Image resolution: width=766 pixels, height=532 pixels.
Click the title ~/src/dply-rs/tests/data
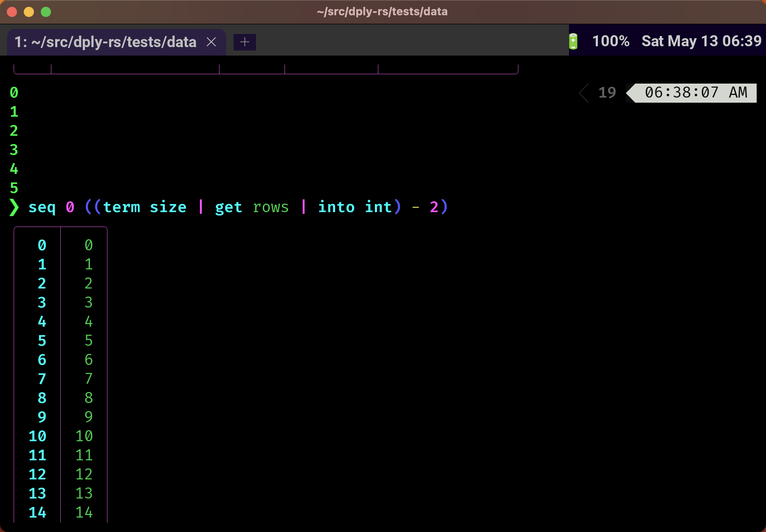pos(382,11)
